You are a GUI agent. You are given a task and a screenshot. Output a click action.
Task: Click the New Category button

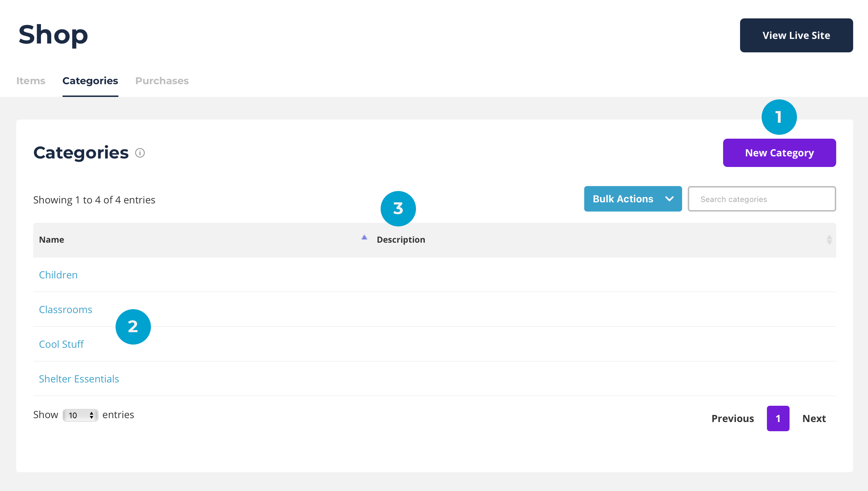(779, 153)
